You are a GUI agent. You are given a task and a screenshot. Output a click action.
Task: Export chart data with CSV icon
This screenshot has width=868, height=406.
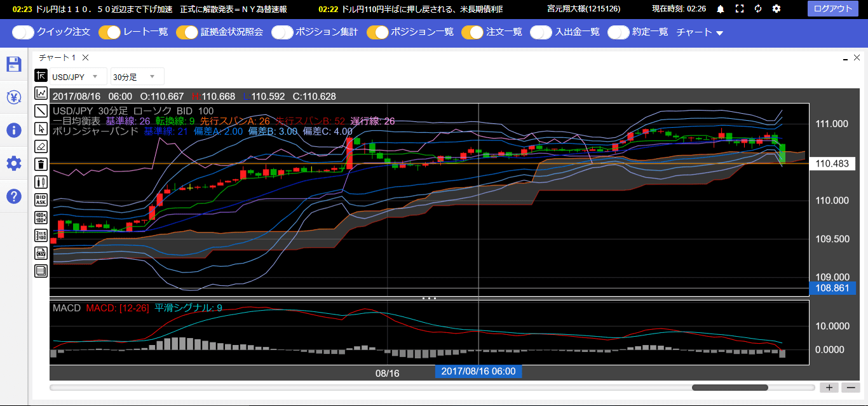tap(41, 253)
